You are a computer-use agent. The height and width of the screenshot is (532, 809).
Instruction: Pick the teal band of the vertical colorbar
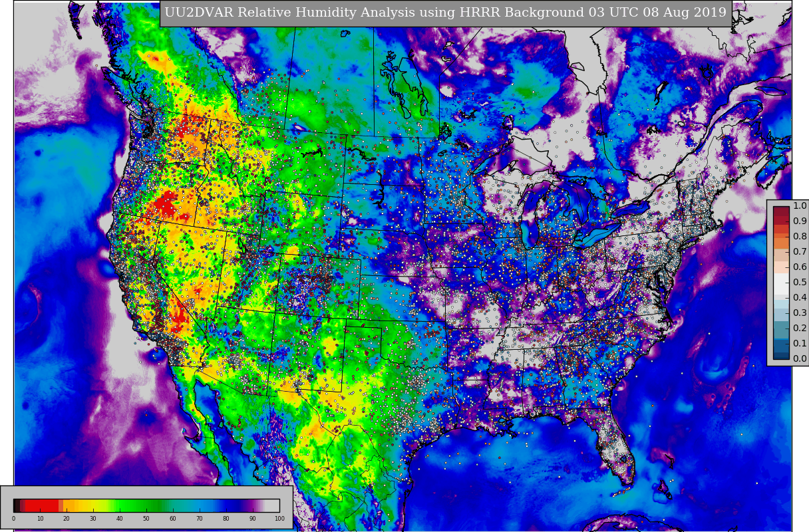point(781,330)
